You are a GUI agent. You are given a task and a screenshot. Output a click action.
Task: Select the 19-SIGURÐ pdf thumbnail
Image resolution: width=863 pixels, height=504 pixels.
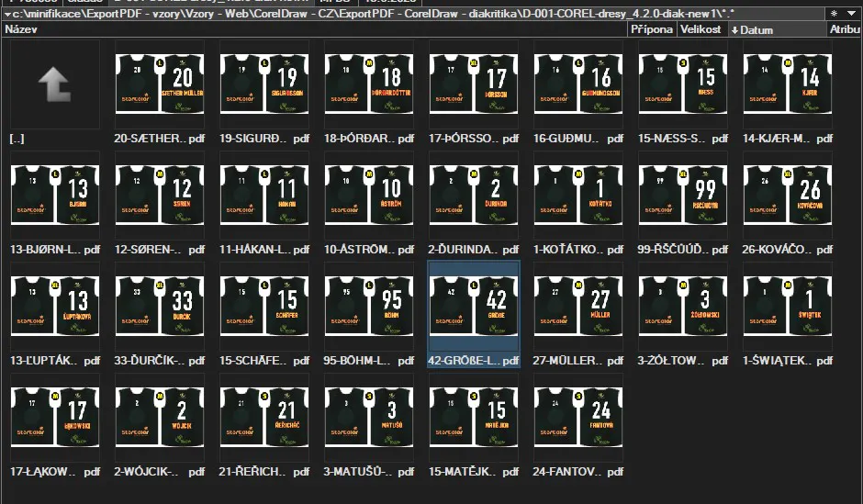264,84
